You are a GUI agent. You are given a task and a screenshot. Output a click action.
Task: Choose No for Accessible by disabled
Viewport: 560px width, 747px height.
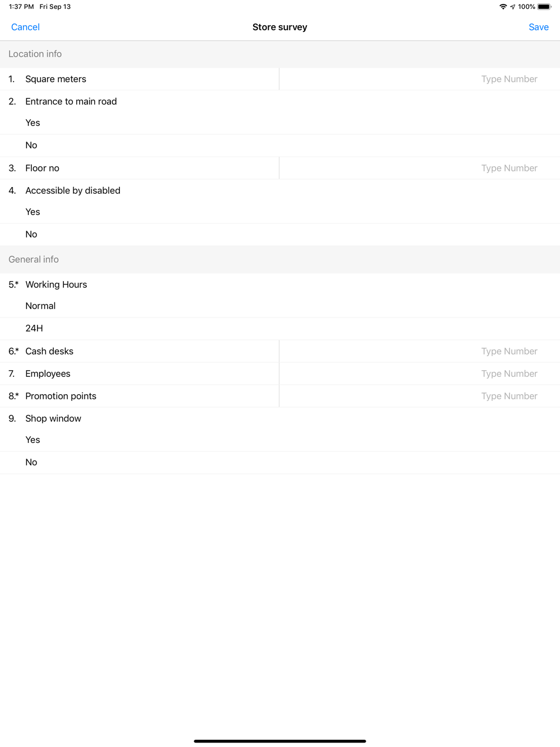coord(280,235)
